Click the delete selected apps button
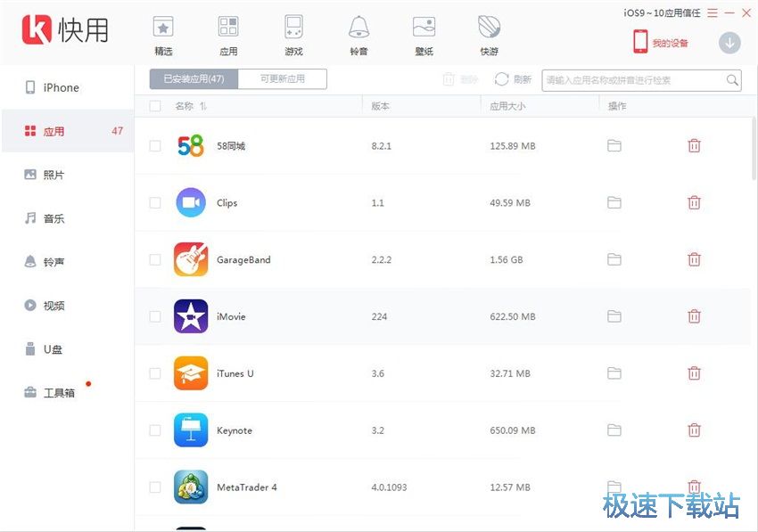 [460, 79]
